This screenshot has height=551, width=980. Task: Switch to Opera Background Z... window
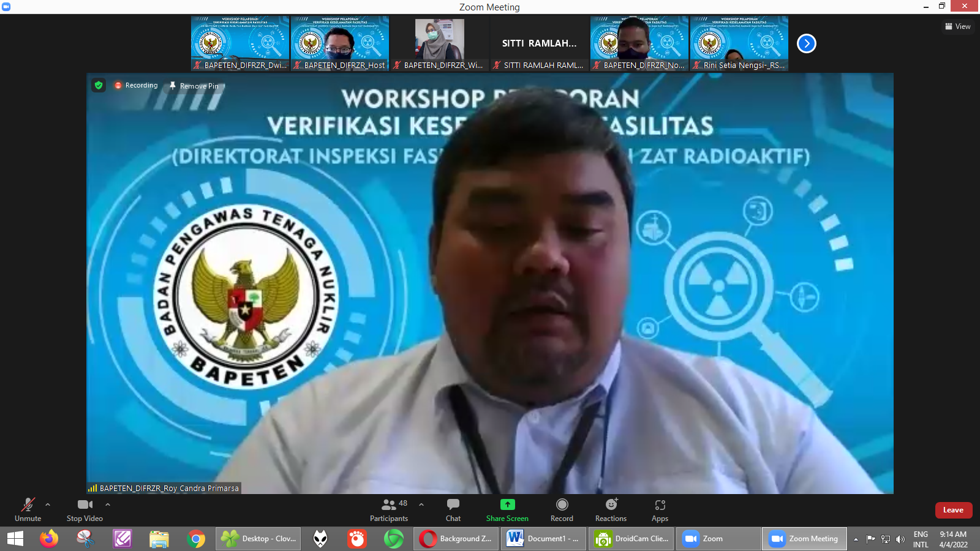pyautogui.click(x=456, y=539)
